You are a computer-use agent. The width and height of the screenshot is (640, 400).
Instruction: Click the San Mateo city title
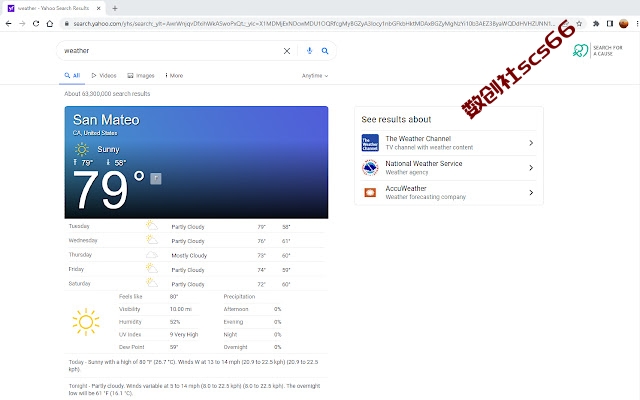coord(106,120)
